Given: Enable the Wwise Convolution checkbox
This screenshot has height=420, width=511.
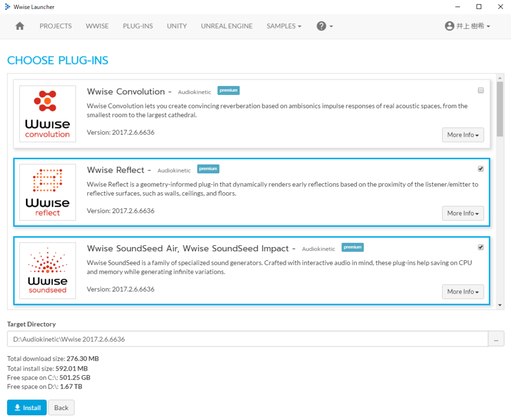Looking at the screenshot, I should coord(481,90).
